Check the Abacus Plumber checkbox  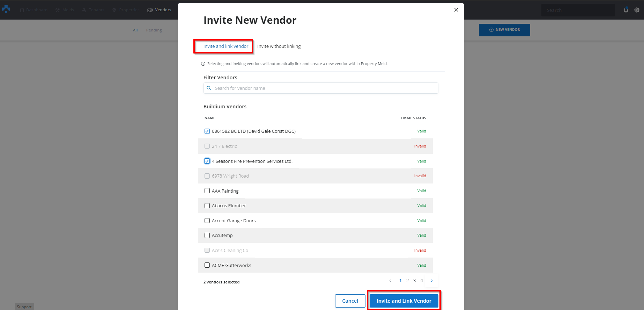tap(207, 206)
